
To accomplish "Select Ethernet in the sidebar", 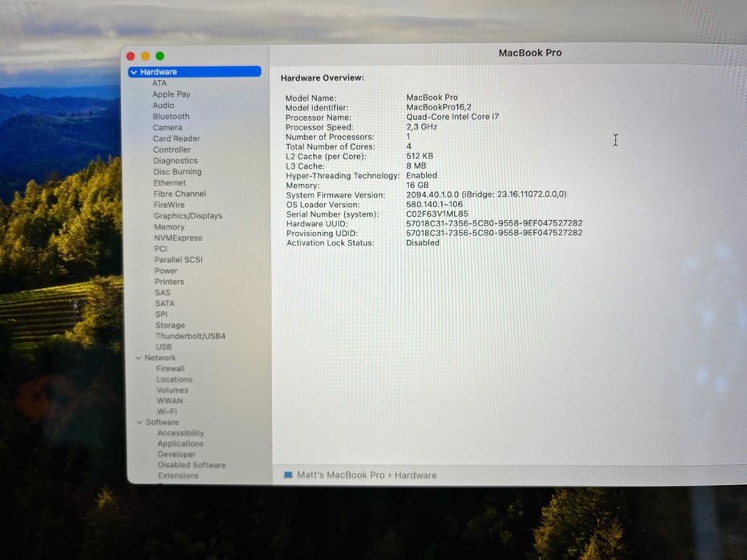I will pyautogui.click(x=170, y=183).
